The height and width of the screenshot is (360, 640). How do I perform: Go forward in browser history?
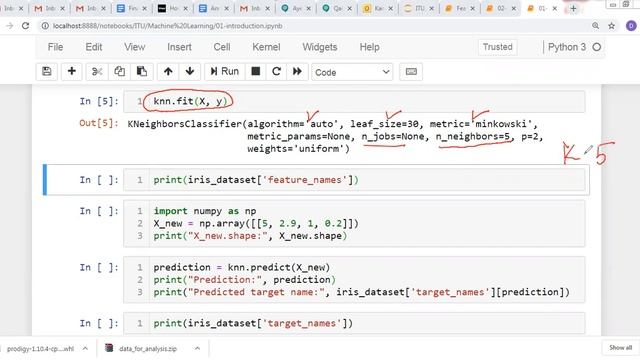tap(9, 26)
